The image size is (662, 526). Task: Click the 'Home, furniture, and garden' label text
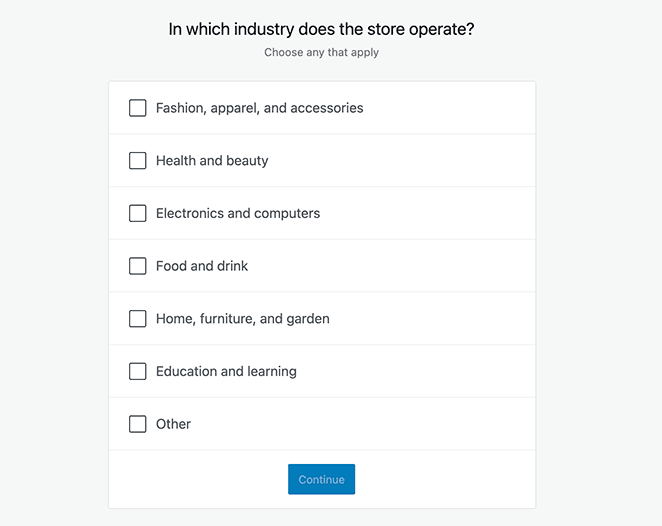point(242,319)
